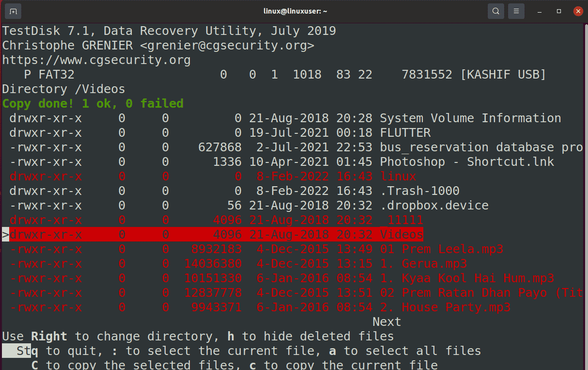This screenshot has width=588, height=370.
Task: Click the Next option below file list
Action: [387, 322]
